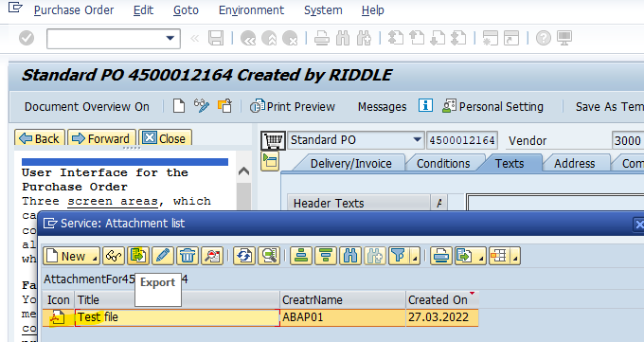Click the Display glasses icon in attachment list
The width and height of the screenshot is (644, 342).
[114, 256]
